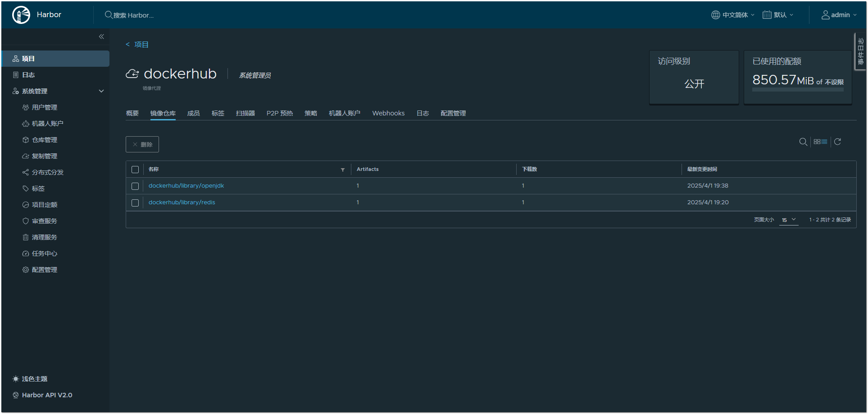The image size is (868, 414).
Task: Switch to the 概要 tab
Action: click(x=132, y=113)
